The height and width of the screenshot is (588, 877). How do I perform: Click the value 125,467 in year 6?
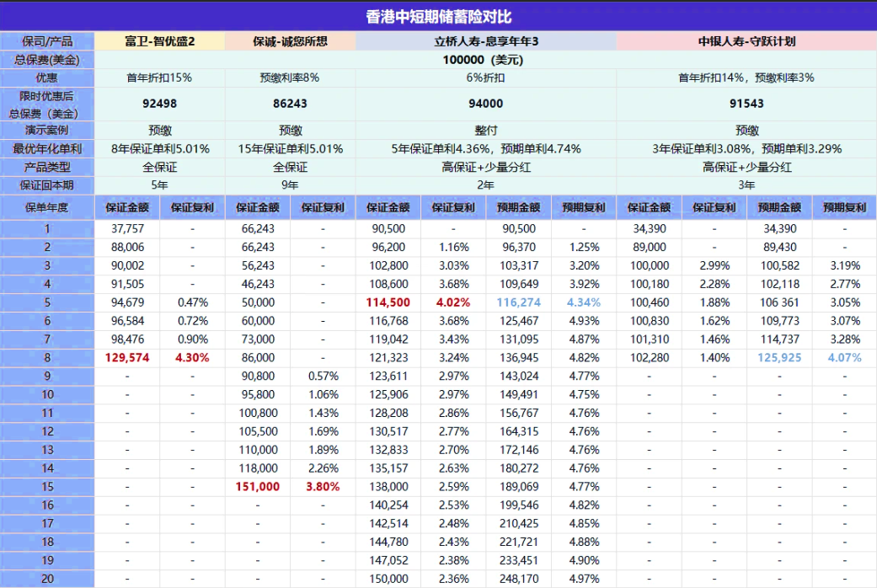[x=519, y=321]
